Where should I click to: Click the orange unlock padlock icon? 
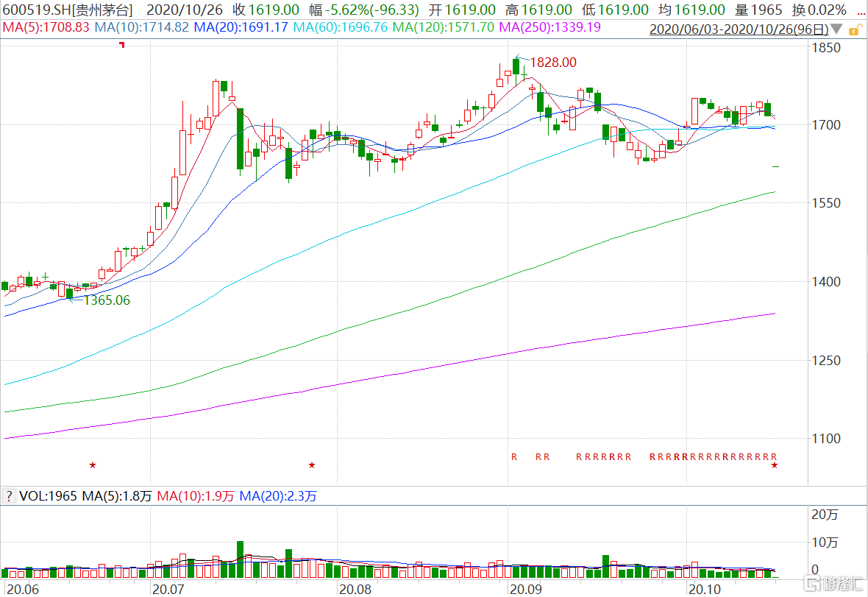pyautogui.click(x=855, y=30)
